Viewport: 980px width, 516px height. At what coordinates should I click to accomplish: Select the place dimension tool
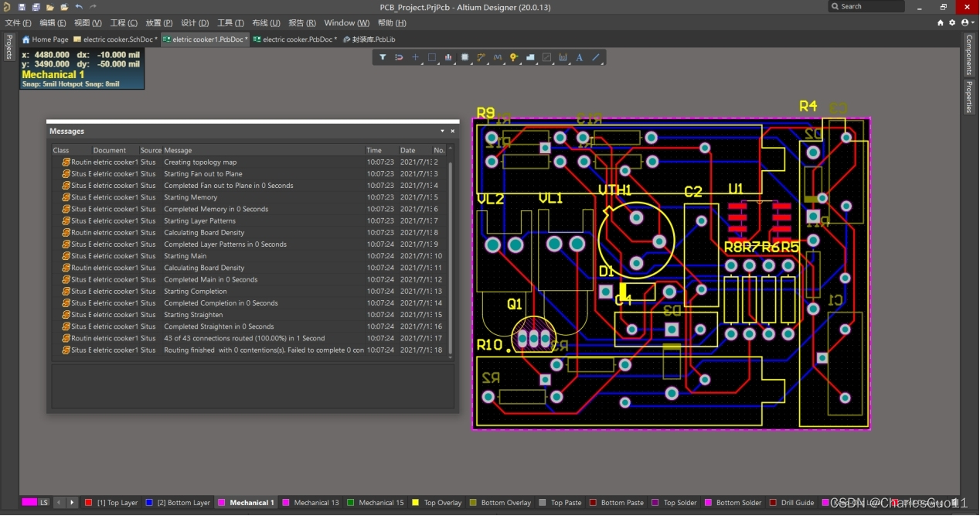pyautogui.click(x=563, y=57)
